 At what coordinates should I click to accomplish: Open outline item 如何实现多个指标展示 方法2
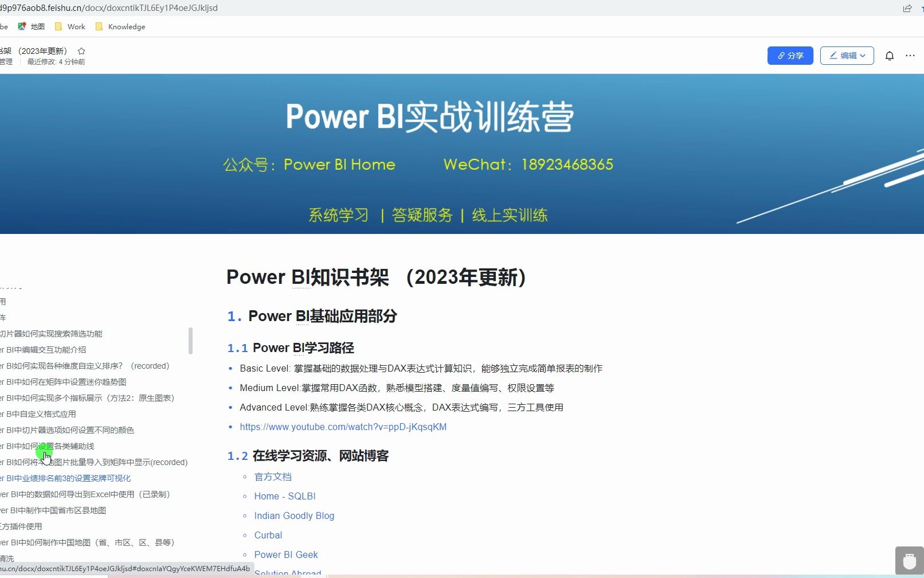click(87, 398)
